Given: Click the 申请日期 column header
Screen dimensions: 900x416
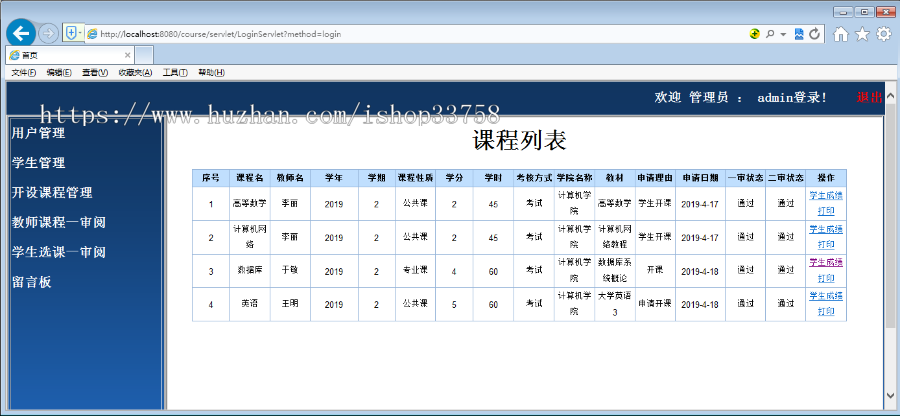Looking at the screenshot, I should coord(700,178).
